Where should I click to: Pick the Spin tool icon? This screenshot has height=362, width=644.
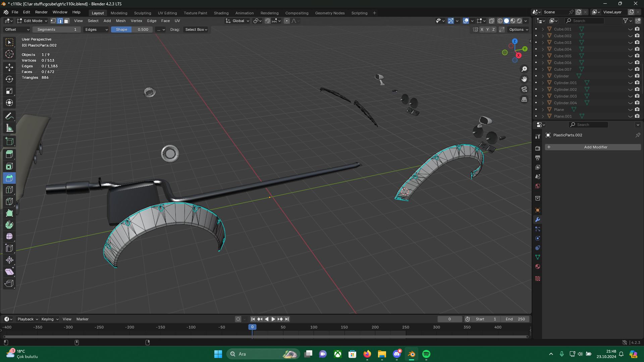click(x=9, y=225)
